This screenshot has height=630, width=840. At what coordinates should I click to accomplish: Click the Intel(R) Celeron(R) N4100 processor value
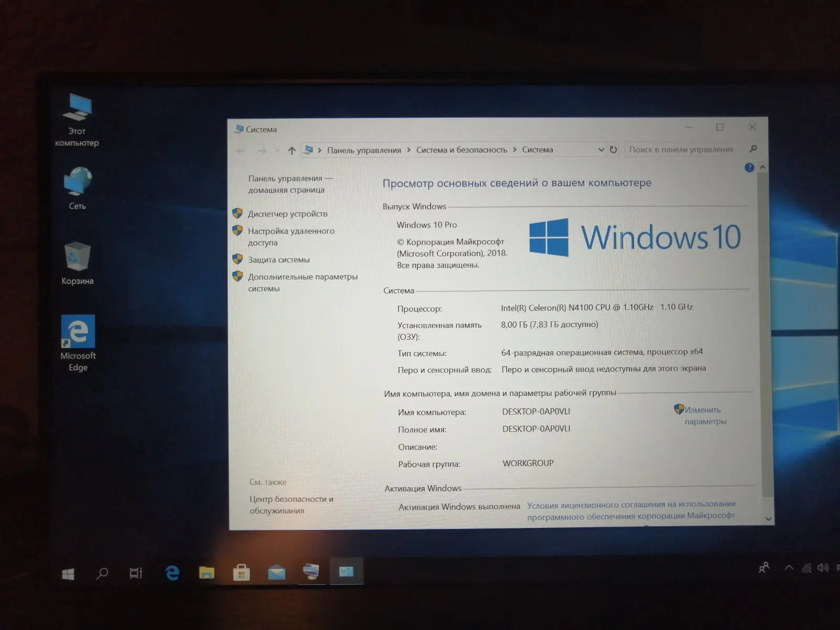click(597, 307)
